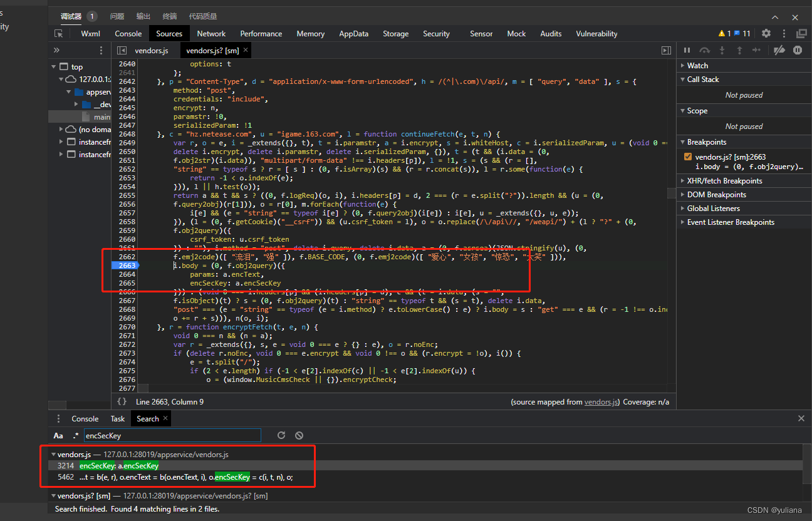
Task: Collapse vendors.js search result group
Action: (53, 454)
